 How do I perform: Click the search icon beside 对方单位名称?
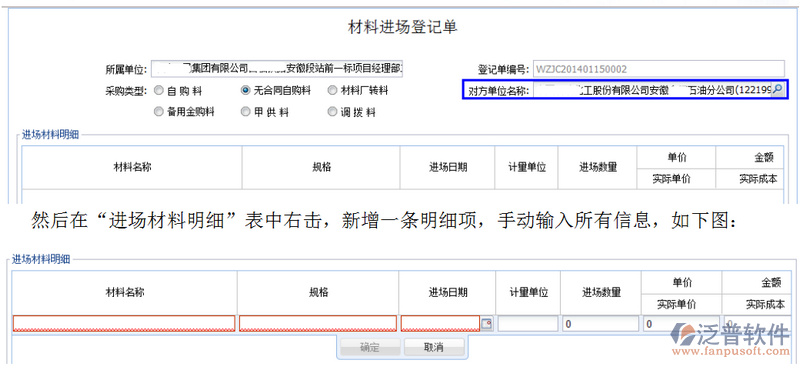pyautogui.click(x=777, y=90)
